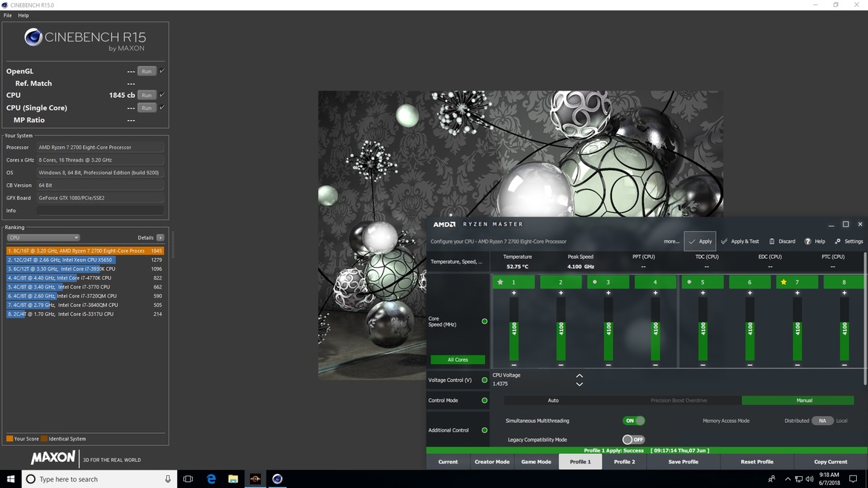
Task: Launch Microsoft Edge from the taskbar
Action: [x=211, y=479]
